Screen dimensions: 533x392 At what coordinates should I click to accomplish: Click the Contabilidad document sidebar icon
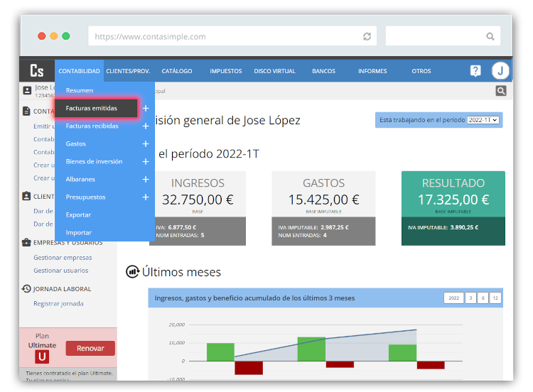(x=26, y=111)
